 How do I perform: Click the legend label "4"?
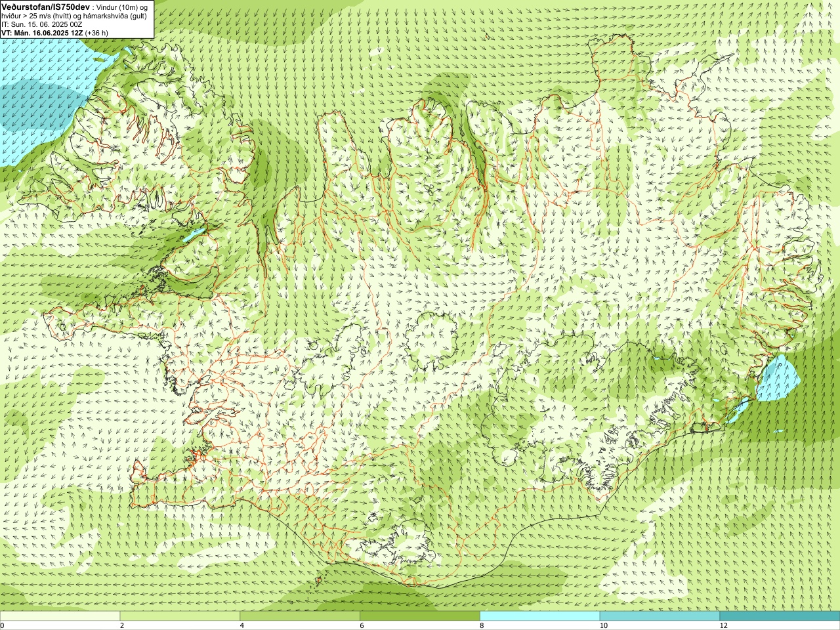pos(242,625)
